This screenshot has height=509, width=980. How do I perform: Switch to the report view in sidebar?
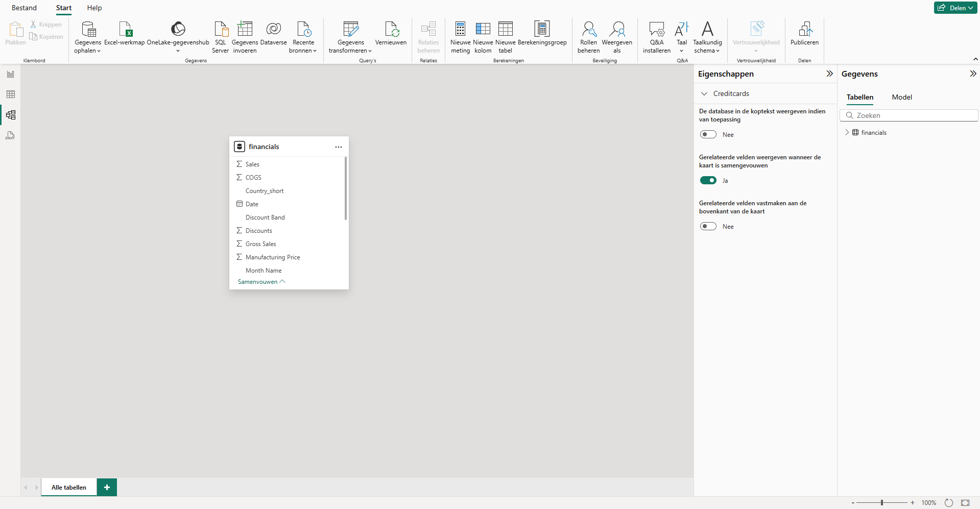click(10, 74)
